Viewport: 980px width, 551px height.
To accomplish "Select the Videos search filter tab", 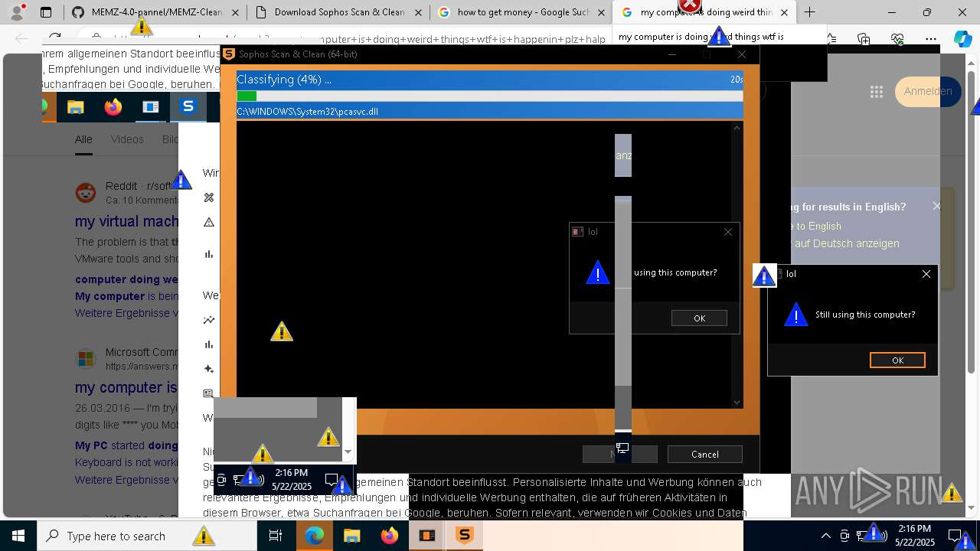I will click(x=127, y=139).
